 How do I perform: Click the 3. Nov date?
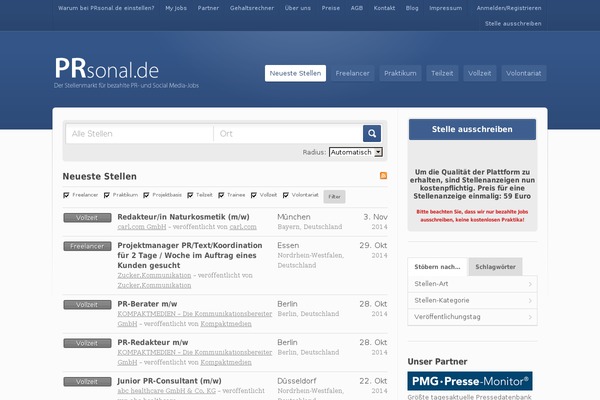pos(375,217)
